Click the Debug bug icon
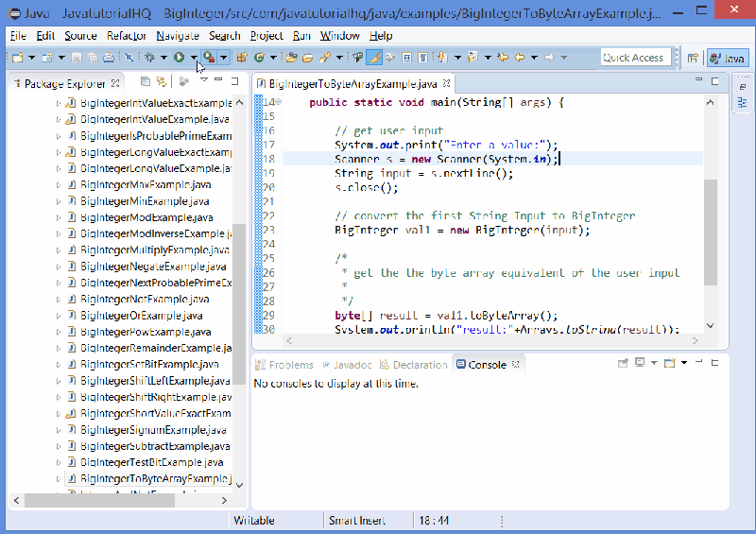Viewport: 756px width, 534px height. [150, 58]
